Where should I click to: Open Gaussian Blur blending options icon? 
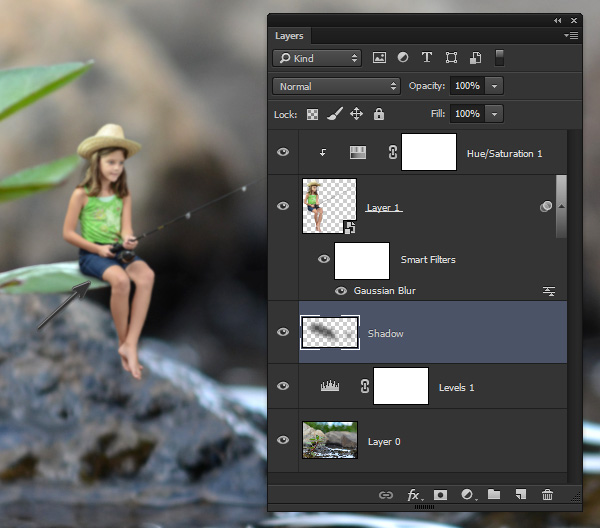pos(549,291)
